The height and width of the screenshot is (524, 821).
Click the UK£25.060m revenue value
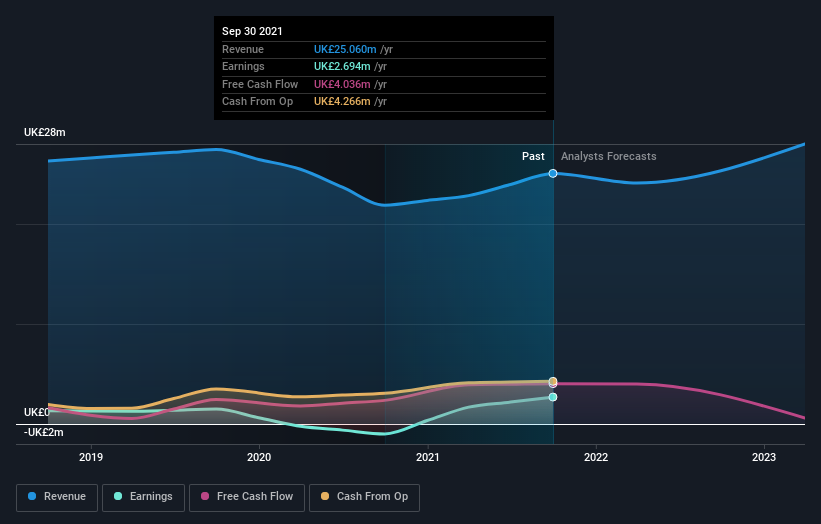[x=345, y=49]
